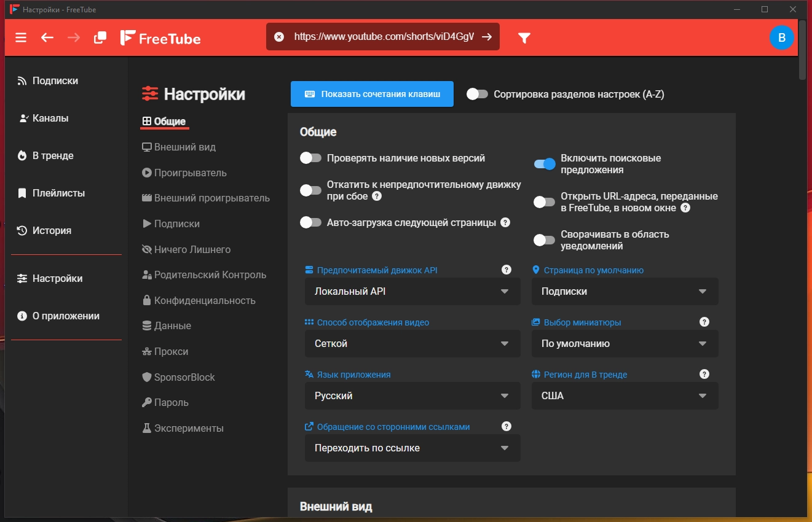Image resolution: width=812 pixels, height=522 pixels.
Task: Click help icon next to 'Авто-загрузка следующей страницы'
Action: coord(505,222)
